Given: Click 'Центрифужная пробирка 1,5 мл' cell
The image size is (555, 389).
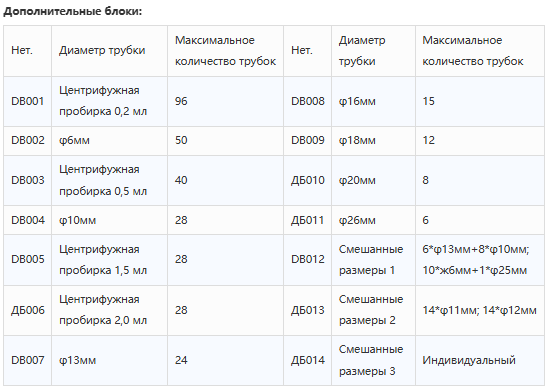Looking at the screenshot, I should click(x=109, y=259).
